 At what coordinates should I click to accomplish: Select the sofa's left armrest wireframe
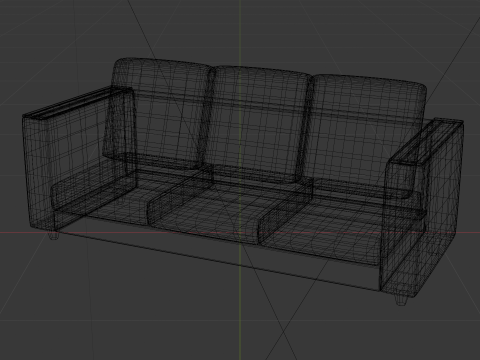pos(79,158)
